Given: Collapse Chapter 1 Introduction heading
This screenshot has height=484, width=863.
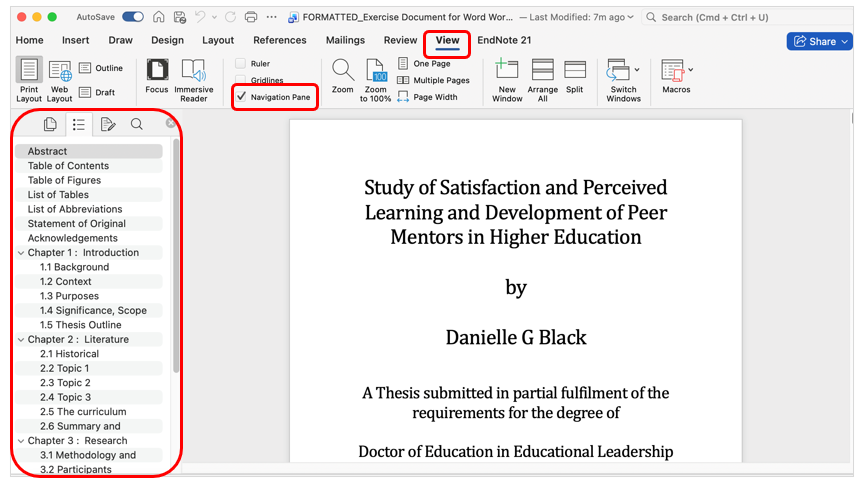Looking at the screenshot, I should coord(21,253).
